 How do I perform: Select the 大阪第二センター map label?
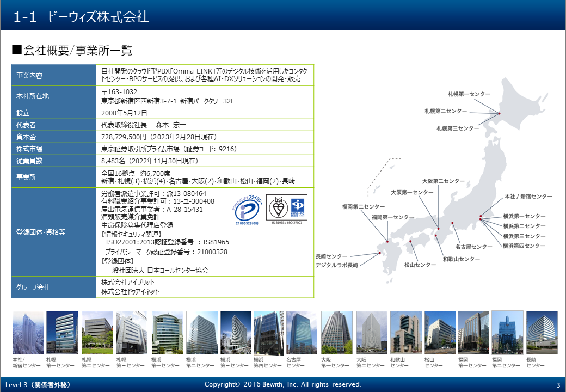(443, 181)
